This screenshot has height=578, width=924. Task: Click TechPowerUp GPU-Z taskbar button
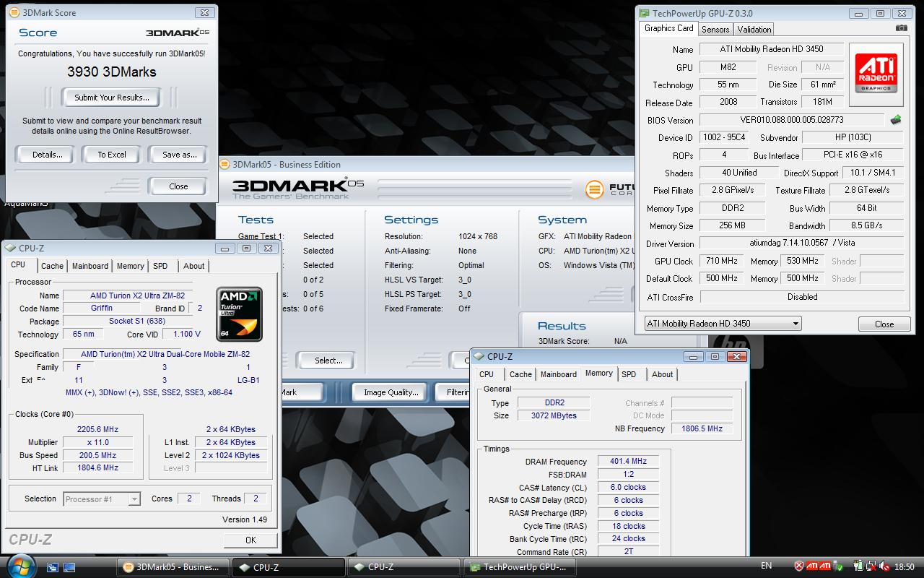coord(518,567)
